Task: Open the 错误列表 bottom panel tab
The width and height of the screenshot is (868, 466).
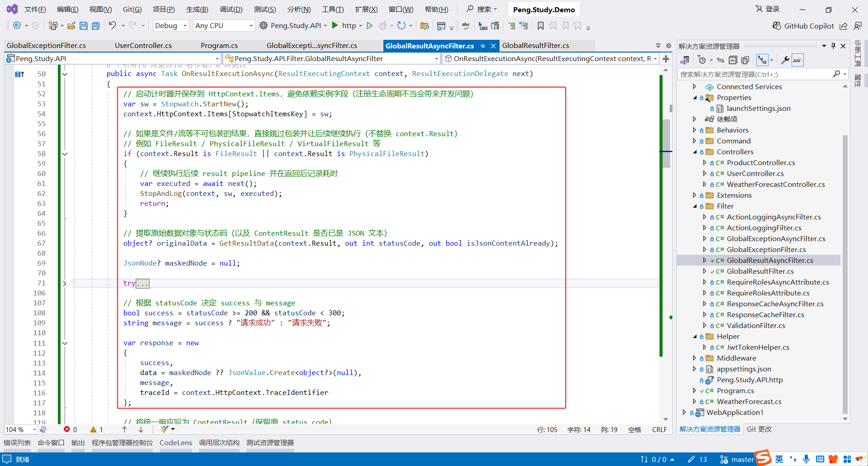Action: coord(17,443)
